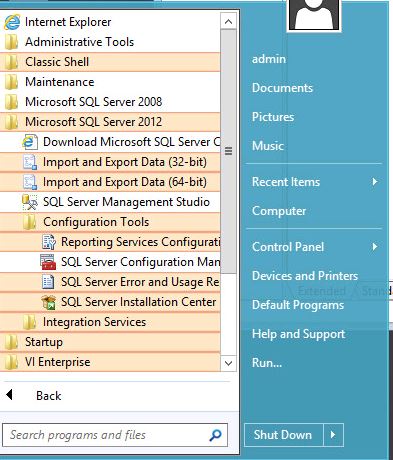
Task: Launch SQL Server Installation Center by its name
Action: (x=139, y=302)
